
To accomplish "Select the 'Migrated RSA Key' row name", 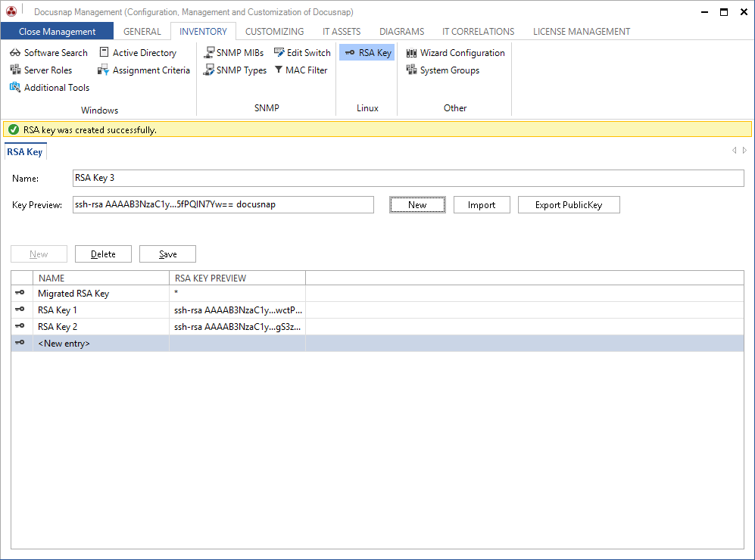I will [73, 293].
